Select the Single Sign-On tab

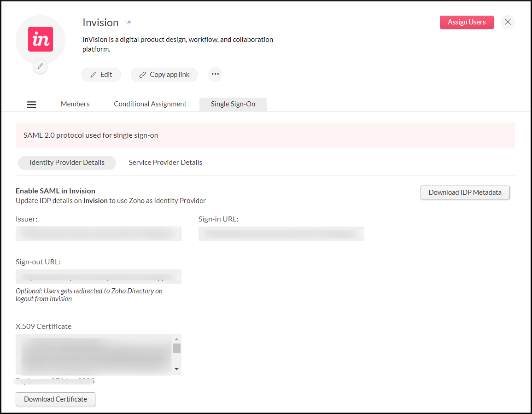[x=233, y=104]
